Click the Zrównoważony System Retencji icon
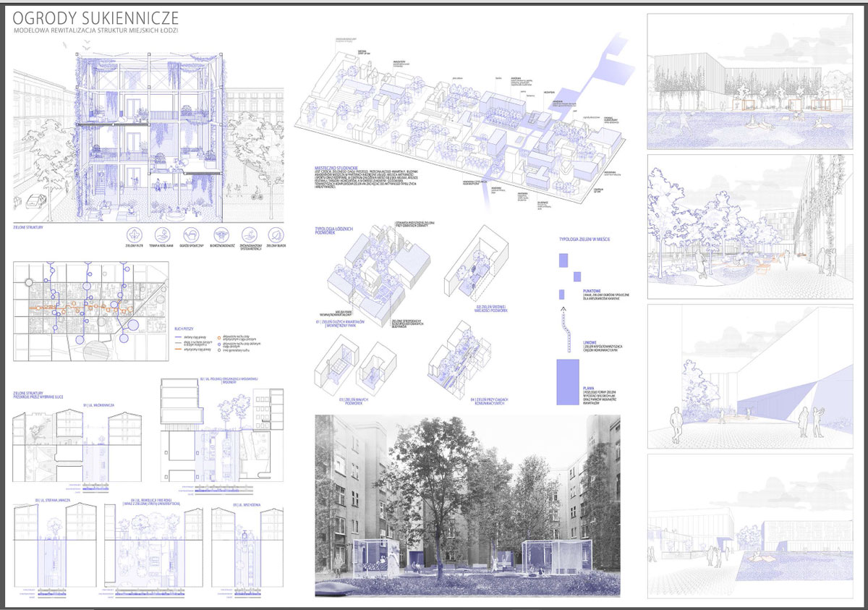Viewport: 868px width, 610px height. pyautogui.click(x=247, y=235)
